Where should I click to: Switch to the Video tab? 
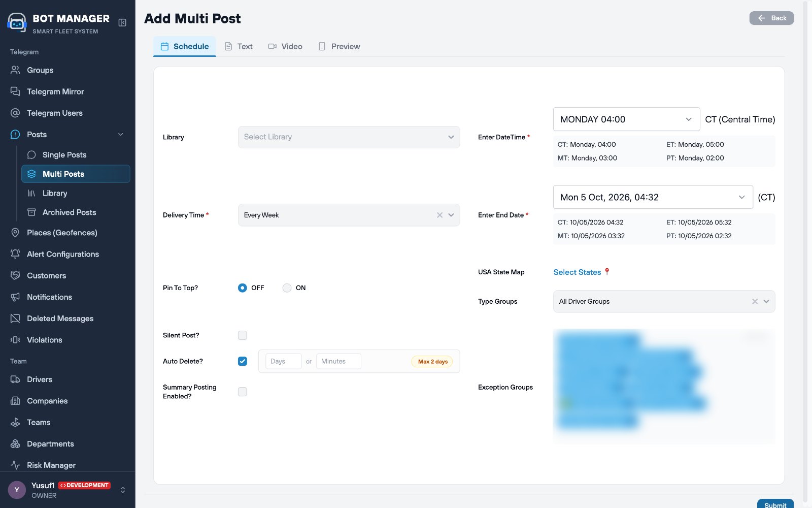[285, 46]
